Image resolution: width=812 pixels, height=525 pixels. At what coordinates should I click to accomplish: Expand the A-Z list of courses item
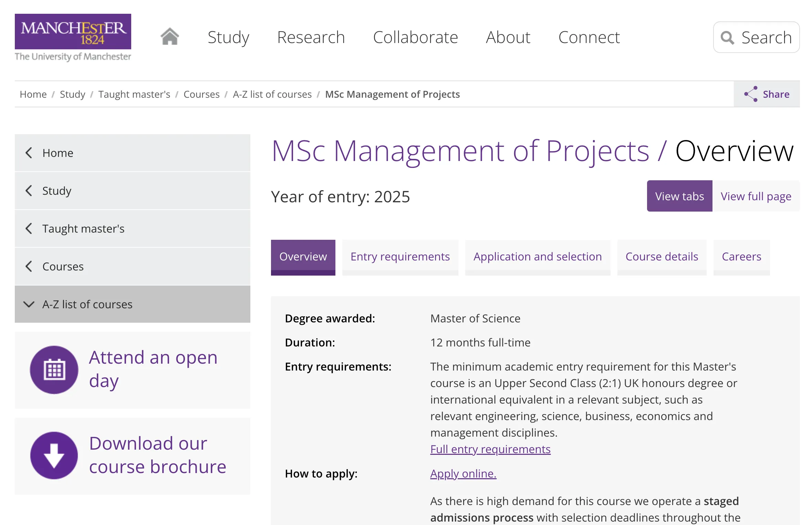pos(87,304)
